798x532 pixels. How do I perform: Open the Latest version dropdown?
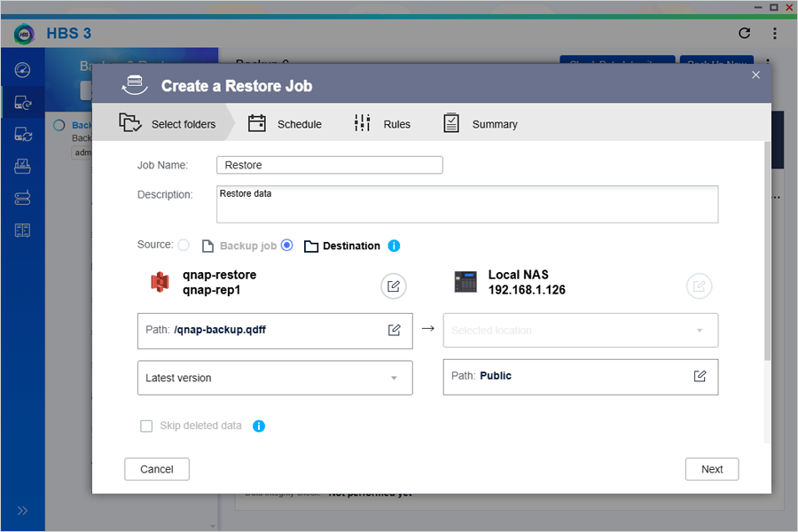(275, 378)
